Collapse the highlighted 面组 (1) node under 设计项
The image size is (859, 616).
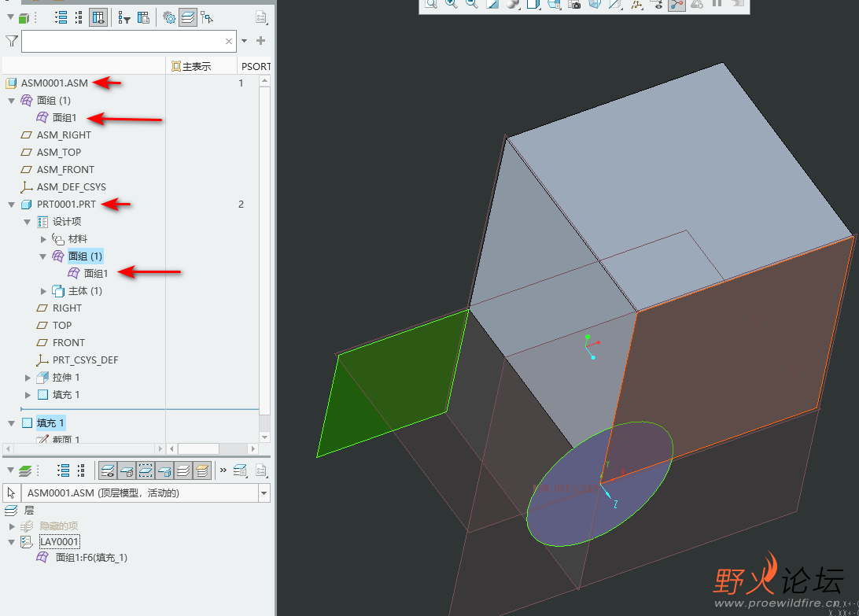click(42, 256)
